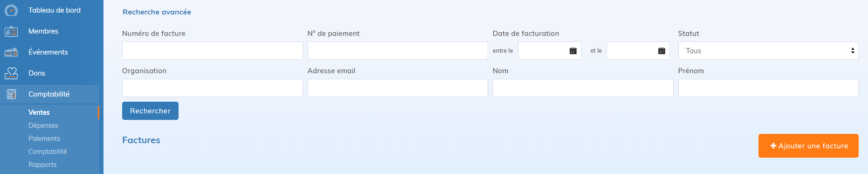Focus the Numéro de facture field
The height and width of the screenshot is (174, 868).
(x=212, y=51)
